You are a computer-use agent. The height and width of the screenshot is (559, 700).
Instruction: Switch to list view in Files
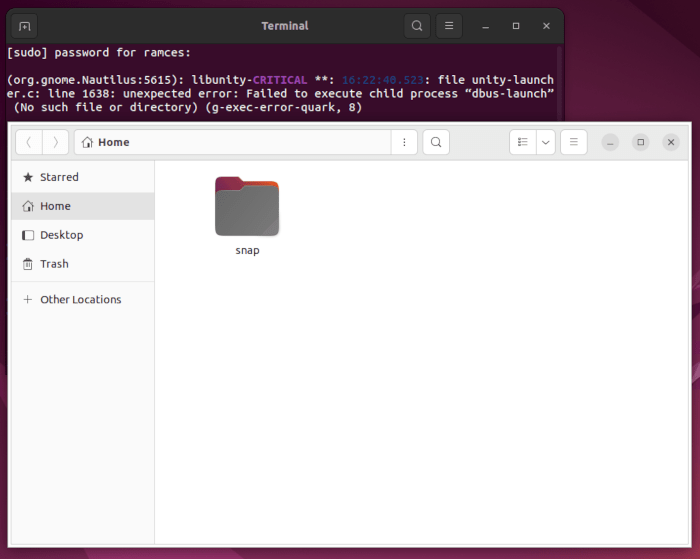pos(523,142)
